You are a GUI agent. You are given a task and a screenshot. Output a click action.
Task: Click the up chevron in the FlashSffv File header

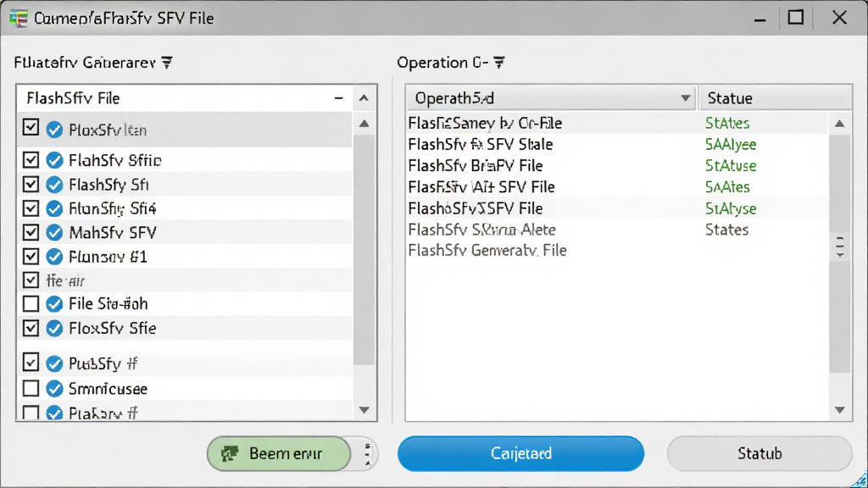pyautogui.click(x=364, y=98)
